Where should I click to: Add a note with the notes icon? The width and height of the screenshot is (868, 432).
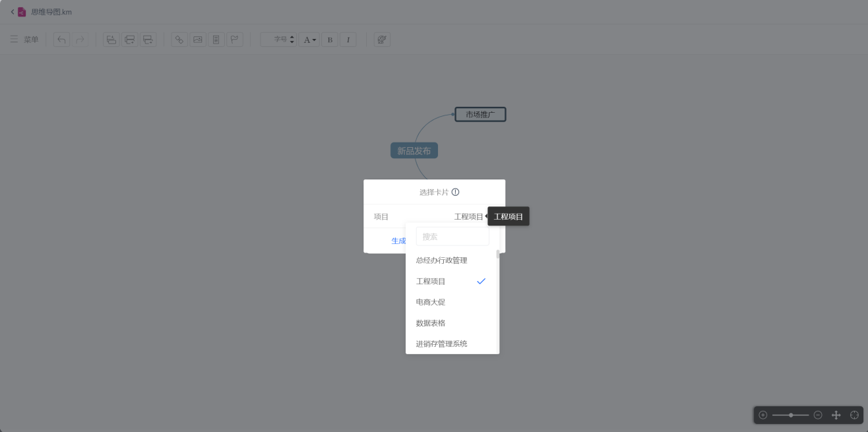click(x=216, y=40)
